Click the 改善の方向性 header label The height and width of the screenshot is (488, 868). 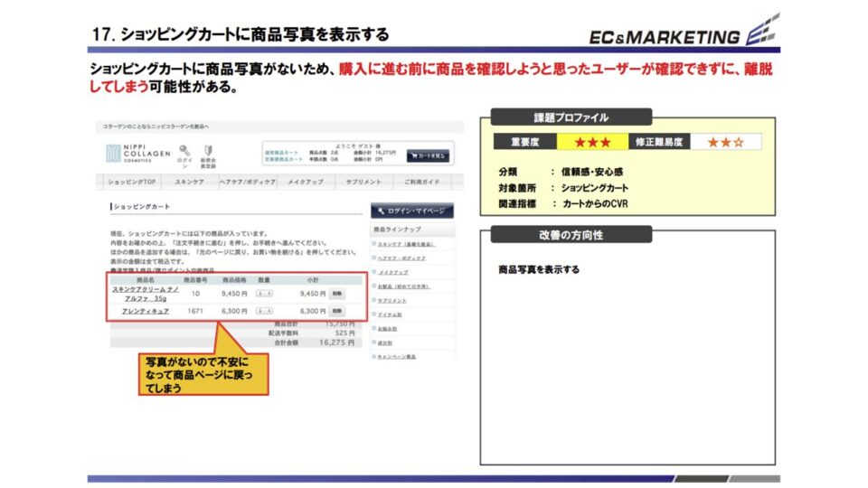point(571,235)
